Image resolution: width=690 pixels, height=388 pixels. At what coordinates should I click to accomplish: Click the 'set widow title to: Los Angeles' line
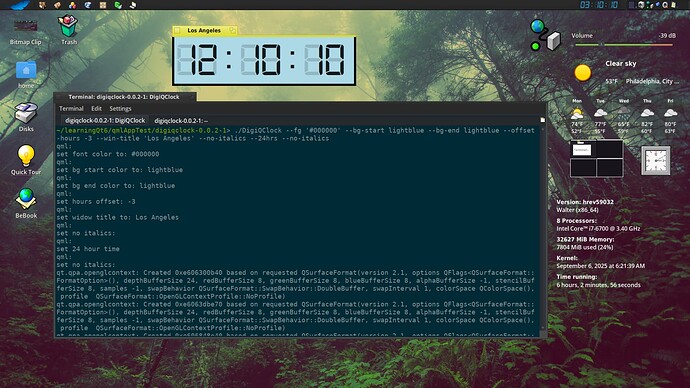(117, 217)
